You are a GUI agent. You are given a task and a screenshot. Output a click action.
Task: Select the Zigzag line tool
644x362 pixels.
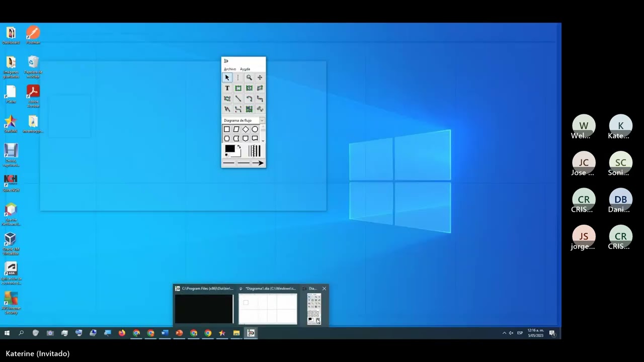point(260,99)
